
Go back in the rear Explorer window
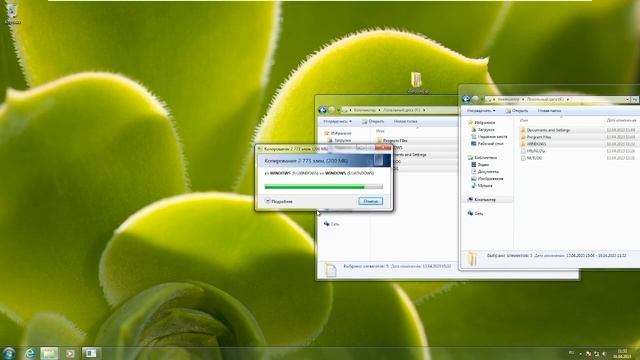click(x=322, y=110)
